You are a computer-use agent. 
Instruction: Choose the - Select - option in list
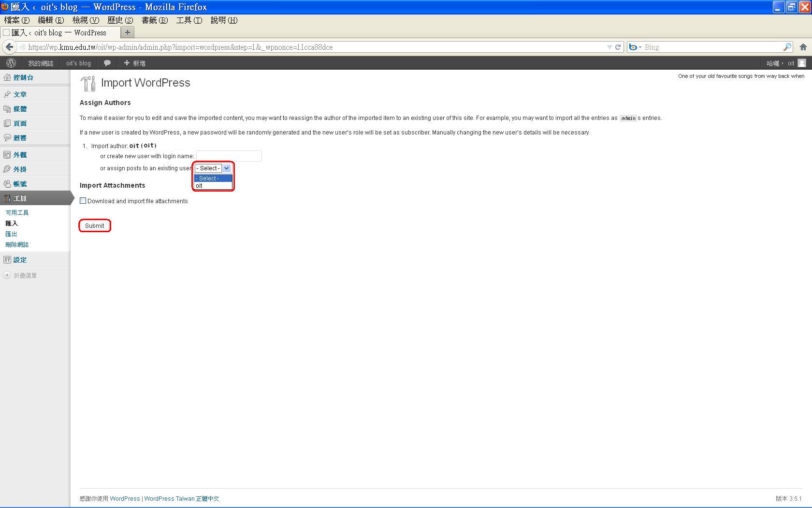(x=213, y=179)
